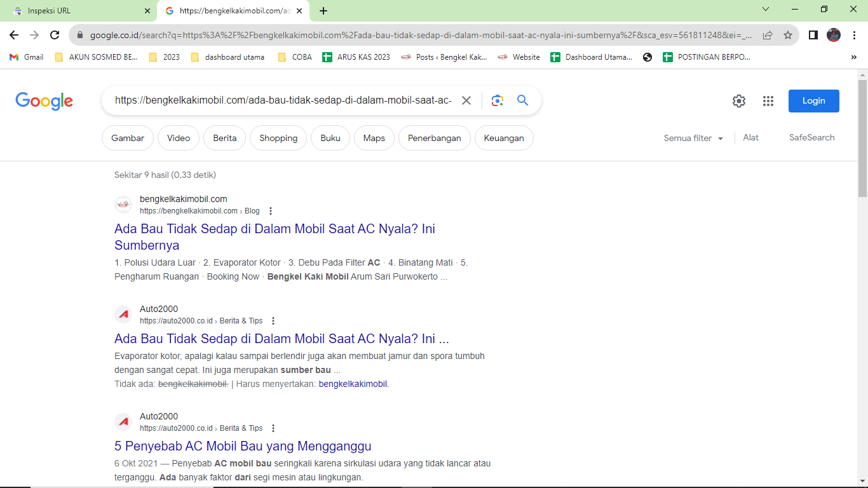Open the 2023 bookmark folder
Screen dimensions: 868x488
click(x=164, y=57)
